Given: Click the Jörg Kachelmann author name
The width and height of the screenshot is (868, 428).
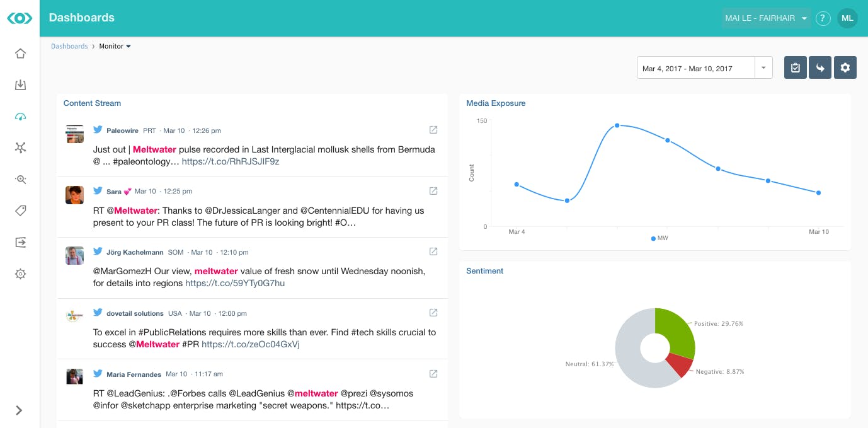Looking at the screenshot, I should (135, 252).
